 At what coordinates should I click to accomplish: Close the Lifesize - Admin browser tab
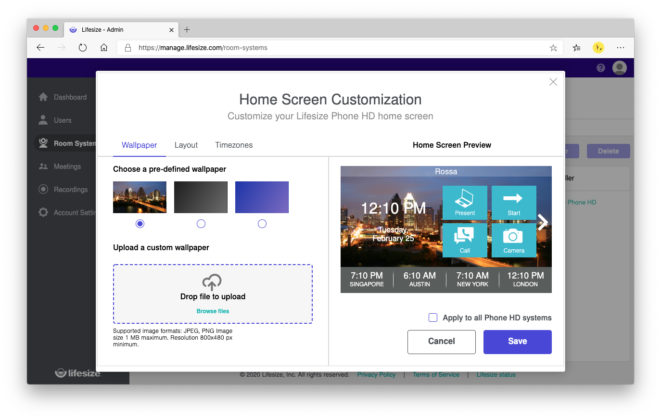(x=171, y=30)
